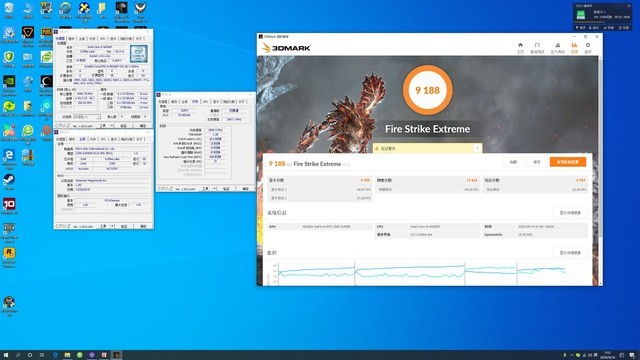Screen dimensions: 640x360
Task: Expand the Tools dropdown arrow in the memory CPU-Z window
Action: pyautogui.click(x=215, y=189)
